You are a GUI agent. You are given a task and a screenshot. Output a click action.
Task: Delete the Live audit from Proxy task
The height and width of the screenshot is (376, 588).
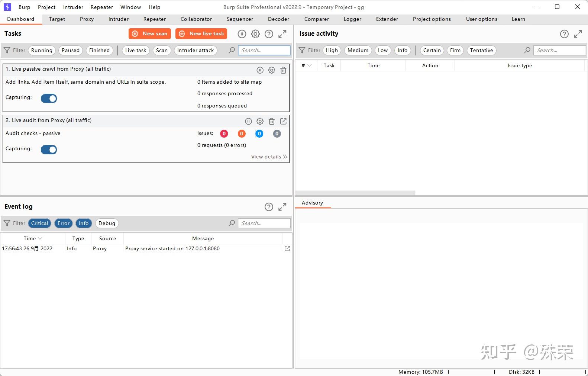click(x=272, y=121)
